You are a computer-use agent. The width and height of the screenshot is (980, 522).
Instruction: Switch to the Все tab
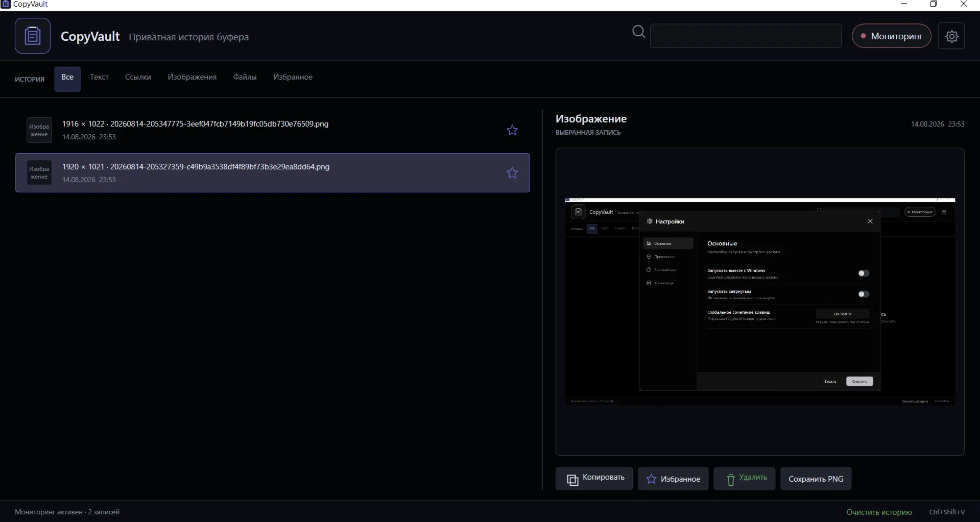pyautogui.click(x=67, y=79)
